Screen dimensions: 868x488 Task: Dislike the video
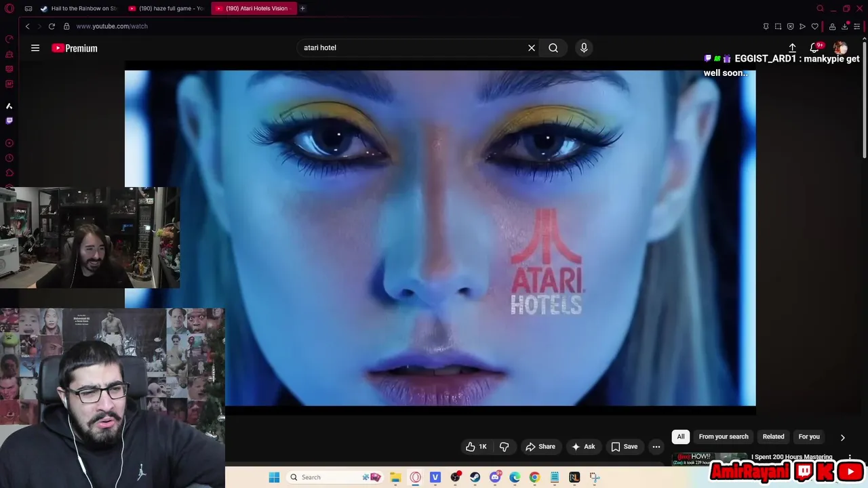pyautogui.click(x=505, y=447)
